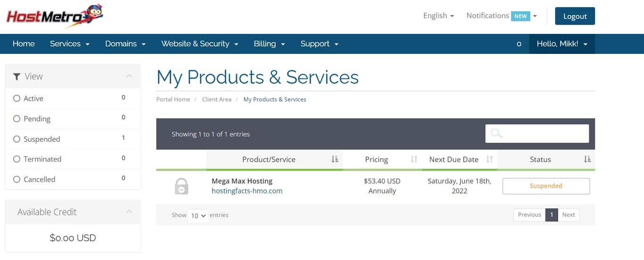Click the HostMetro logo
Image resolution: width=644 pixels, height=260 pixels.
click(x=55, y=17)
